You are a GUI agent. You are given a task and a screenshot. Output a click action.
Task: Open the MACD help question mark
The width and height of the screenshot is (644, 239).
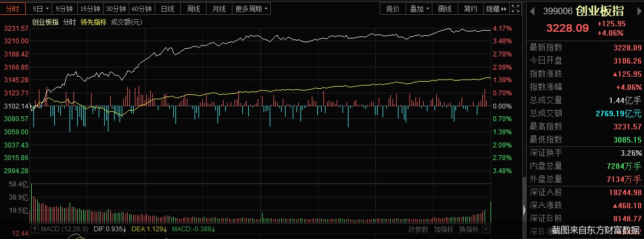tap(35, 229)
